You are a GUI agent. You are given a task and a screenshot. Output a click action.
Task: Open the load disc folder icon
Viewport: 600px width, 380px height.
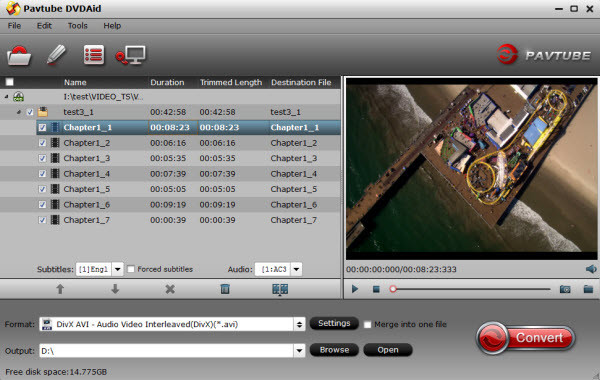[19, 55]
